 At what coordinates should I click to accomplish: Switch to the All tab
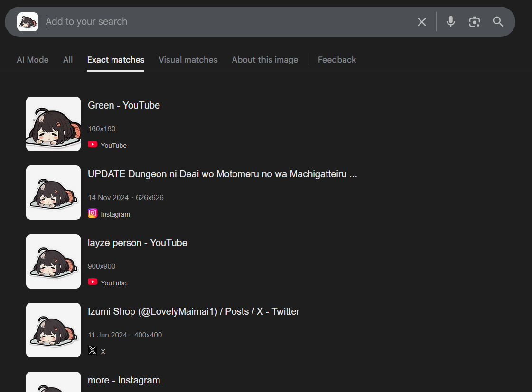click(x=68, y=60)
